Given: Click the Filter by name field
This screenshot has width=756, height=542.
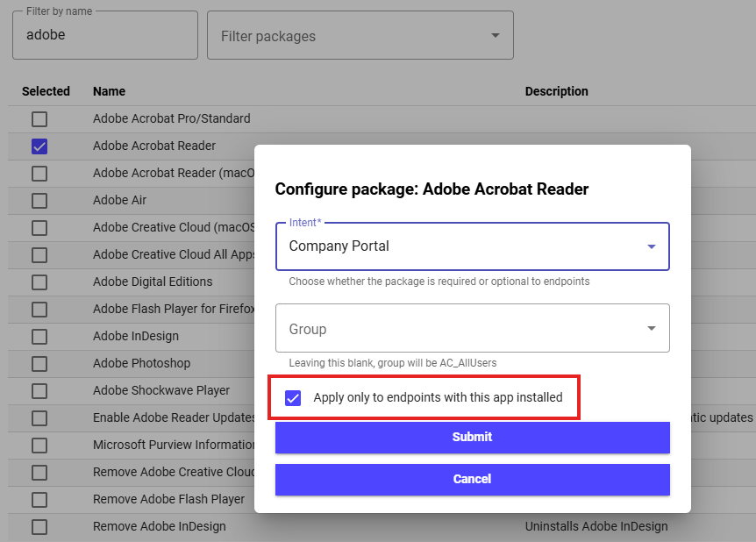Looking at the screenshot, I should [105, 36].
